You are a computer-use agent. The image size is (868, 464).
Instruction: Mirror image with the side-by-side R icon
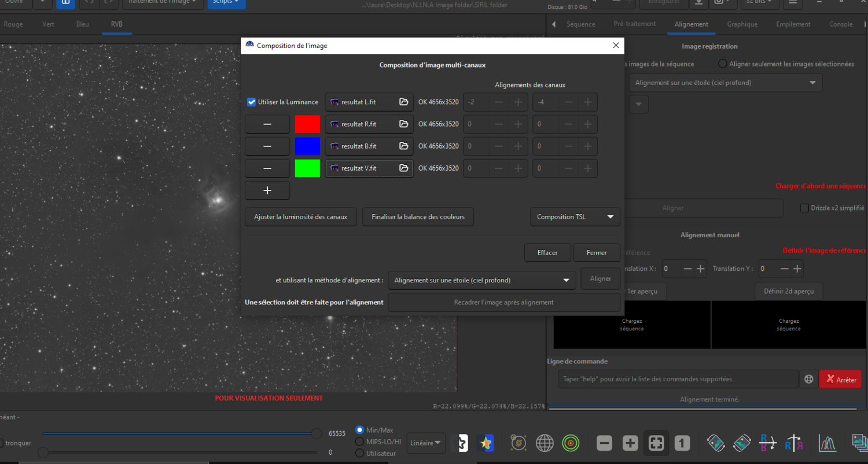(x=794, y=443)
